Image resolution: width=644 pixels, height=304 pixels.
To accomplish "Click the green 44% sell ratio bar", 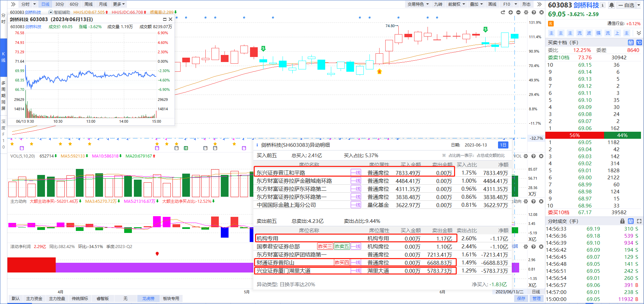I will 623,135.
